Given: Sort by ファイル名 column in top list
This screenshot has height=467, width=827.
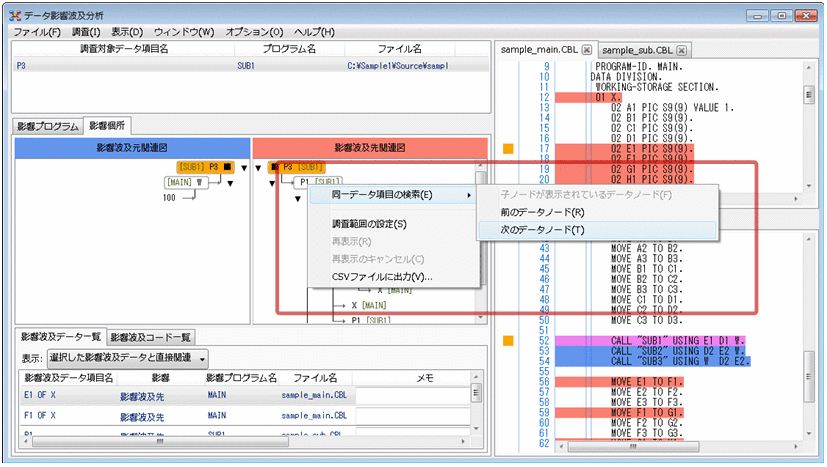Looking at the screenshot, I should (x=400, y=49).
